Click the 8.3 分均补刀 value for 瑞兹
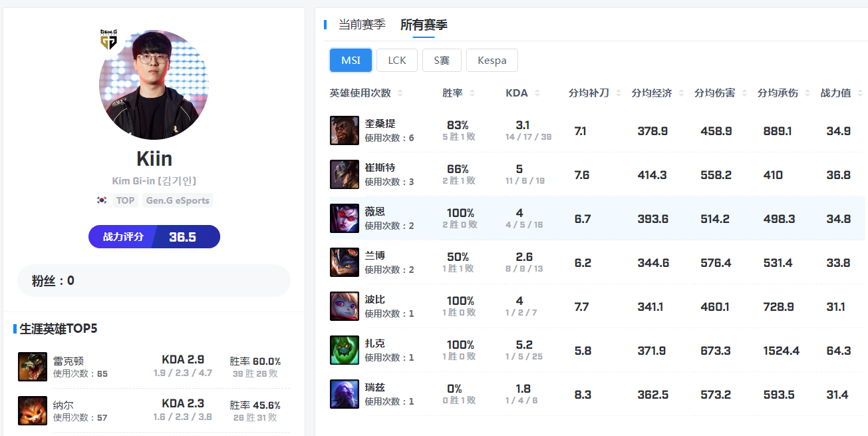This screenshot has height=436, width=868. click(x=583, y=394)
